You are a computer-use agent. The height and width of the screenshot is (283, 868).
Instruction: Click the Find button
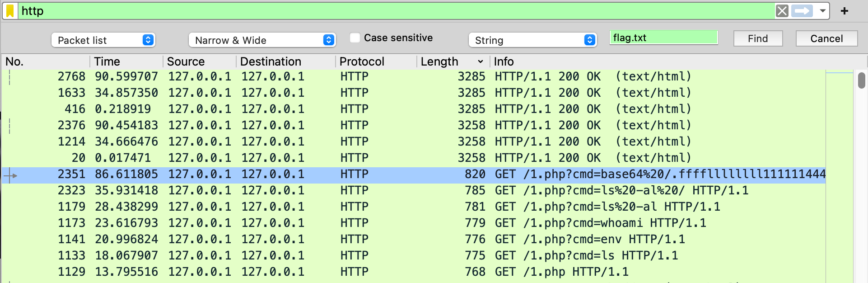757,39
